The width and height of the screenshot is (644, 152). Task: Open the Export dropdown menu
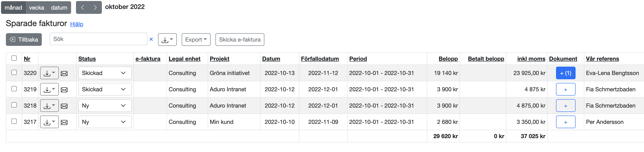(x=196, y=40)
